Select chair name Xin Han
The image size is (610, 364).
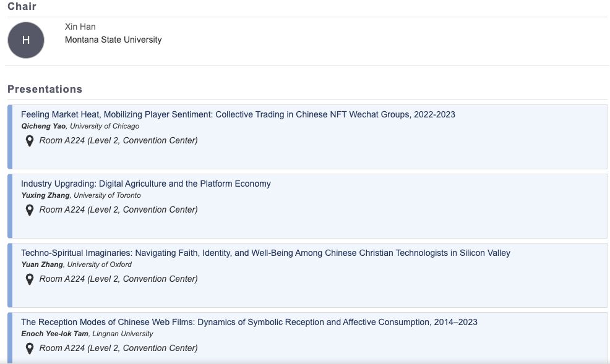pyautogui.click(x=80, y=27)
